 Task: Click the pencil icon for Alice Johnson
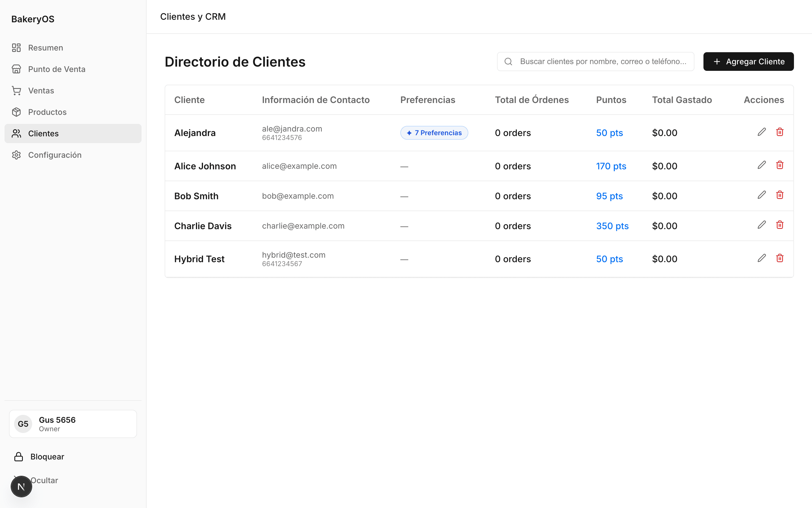click(x=762, y=165)
